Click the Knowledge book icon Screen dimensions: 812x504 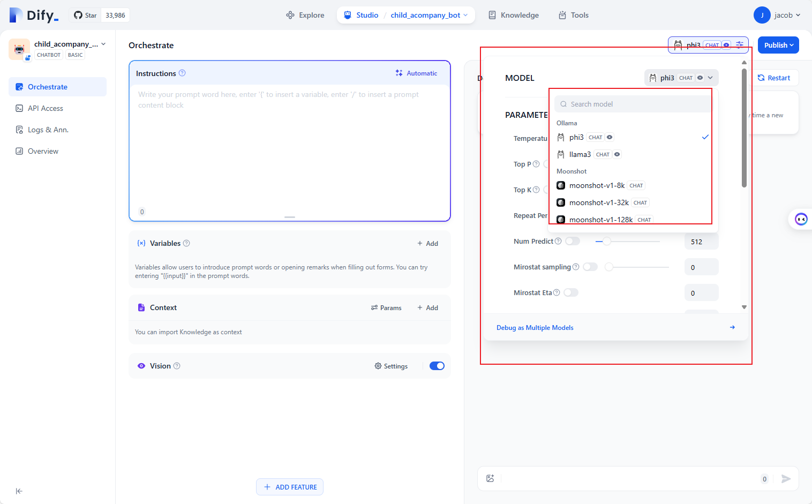(x=492, y=15)
